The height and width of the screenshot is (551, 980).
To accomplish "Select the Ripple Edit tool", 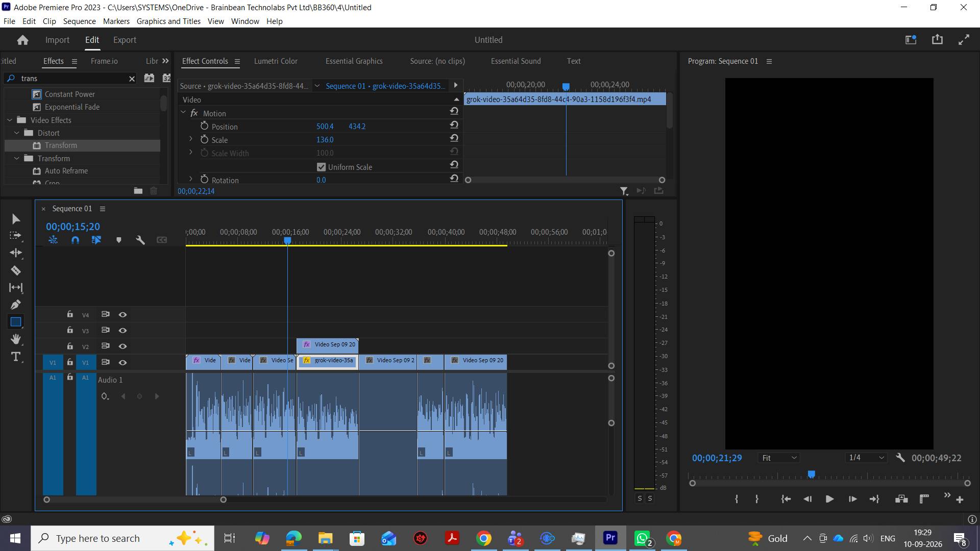I will [x=16, y=253].
